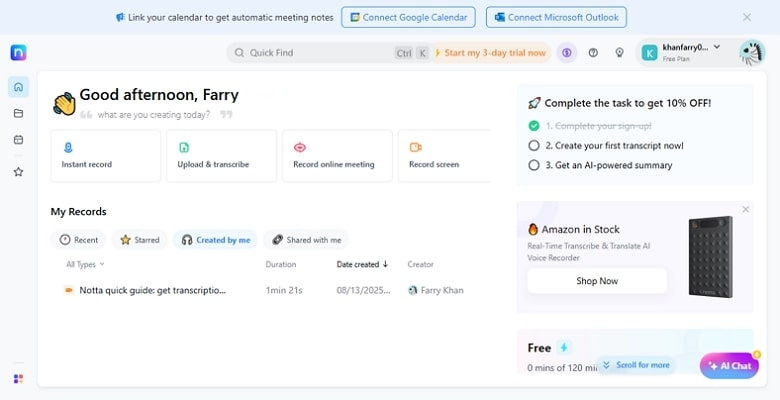Click the waving hand emoji
The image size is (780, 400).
point(64,103)
